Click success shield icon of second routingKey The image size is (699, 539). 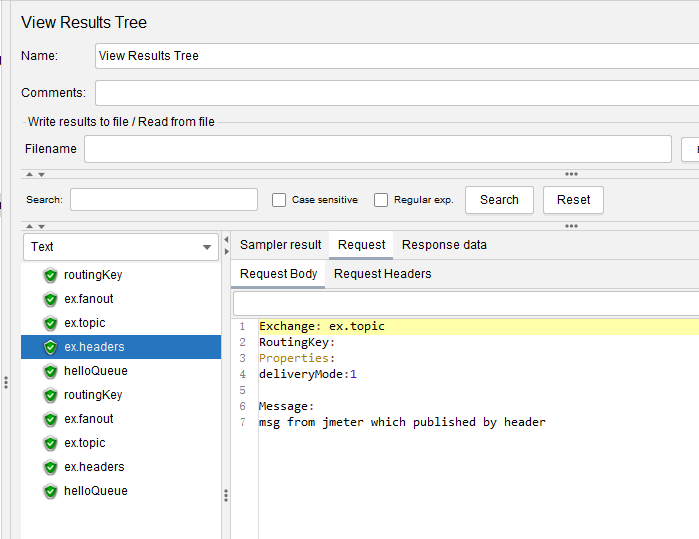pyautogui.click(x=50, y=395)
